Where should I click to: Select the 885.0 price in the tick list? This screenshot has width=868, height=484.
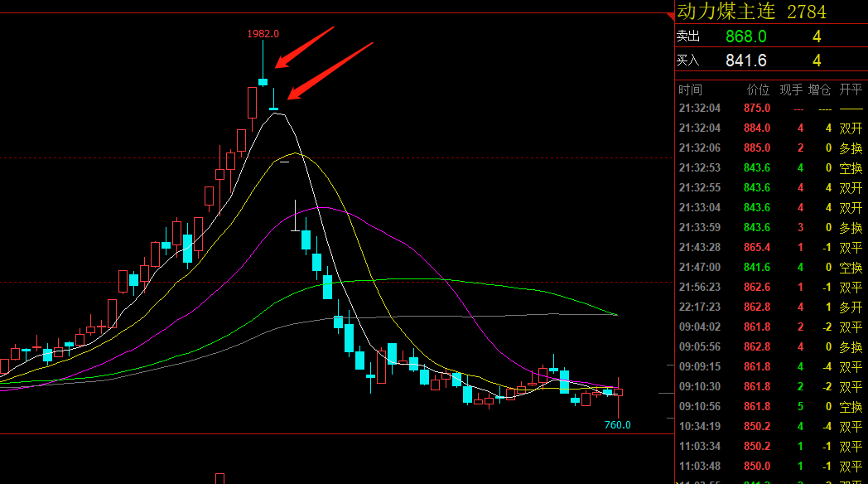pyautogui.click(x=757, y=148)
